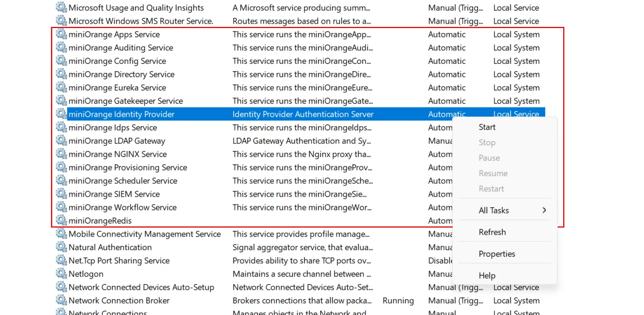Click gear icon of Mobile Connectivity Management Service
Image resolution: width=644 pixels, height=315 pixels.
click(61, 234)
